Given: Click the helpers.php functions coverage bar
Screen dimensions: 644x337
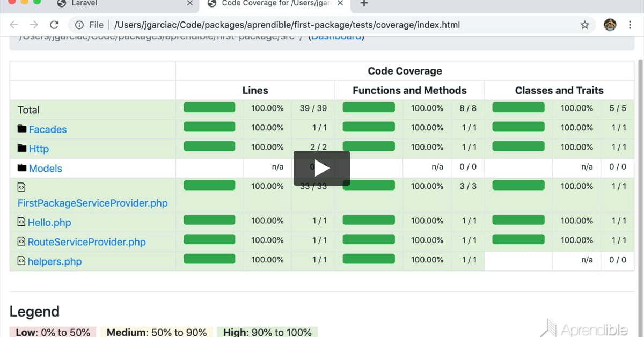Looking at the screenshot, I should 369,259.
